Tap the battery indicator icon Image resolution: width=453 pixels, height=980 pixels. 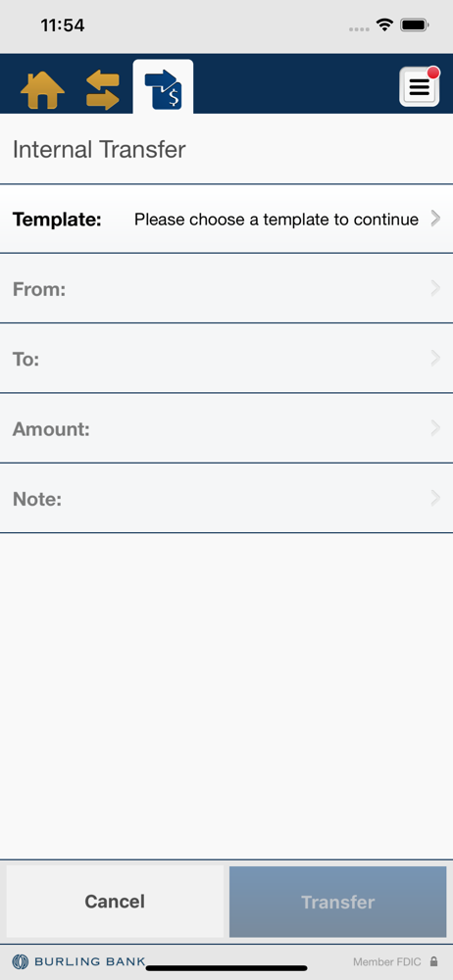pos(414,25)
